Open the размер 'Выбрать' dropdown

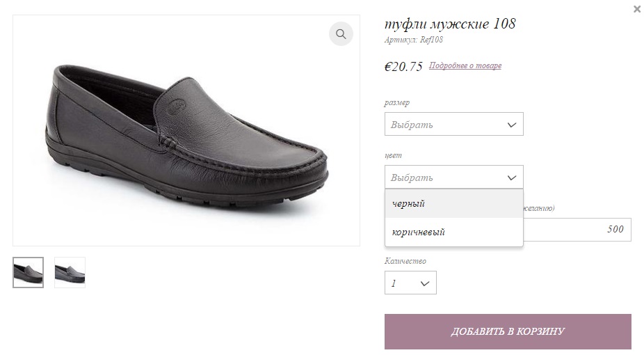454,124
